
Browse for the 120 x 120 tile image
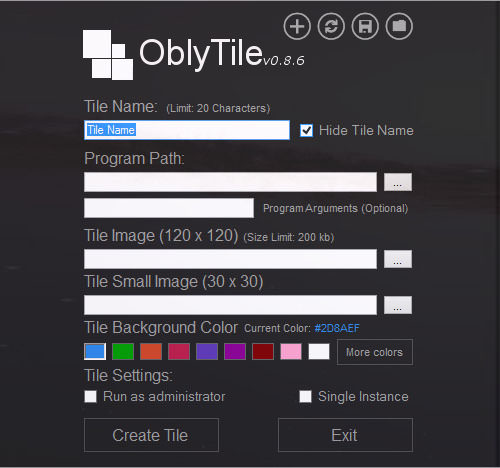398,259
